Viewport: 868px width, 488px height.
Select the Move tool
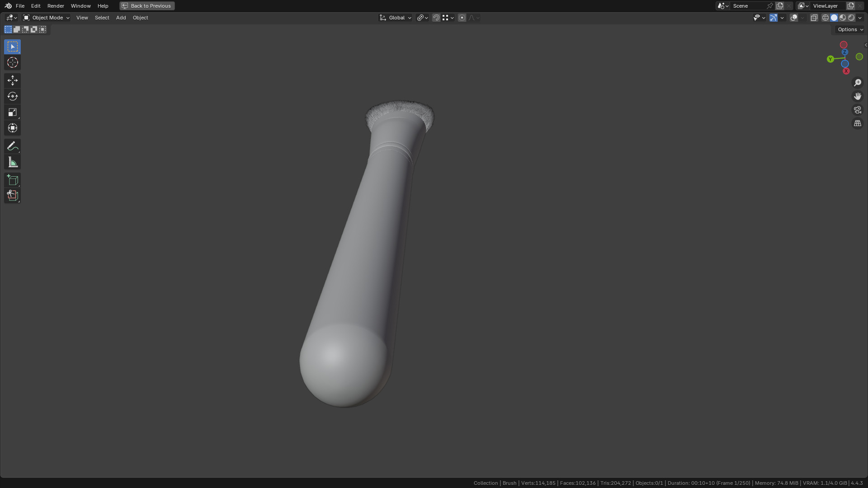tap(12, 80)
